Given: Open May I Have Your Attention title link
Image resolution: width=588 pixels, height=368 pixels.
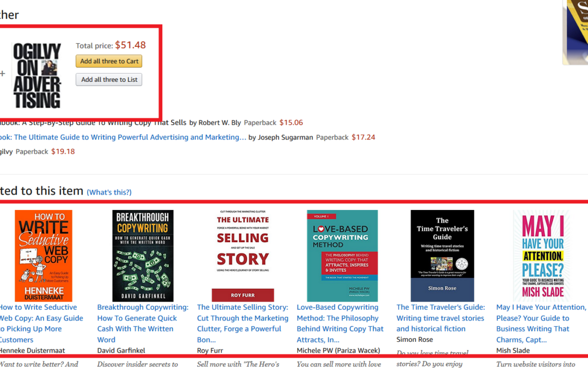Looking at the screenshot, I should (x=541, y=323).
